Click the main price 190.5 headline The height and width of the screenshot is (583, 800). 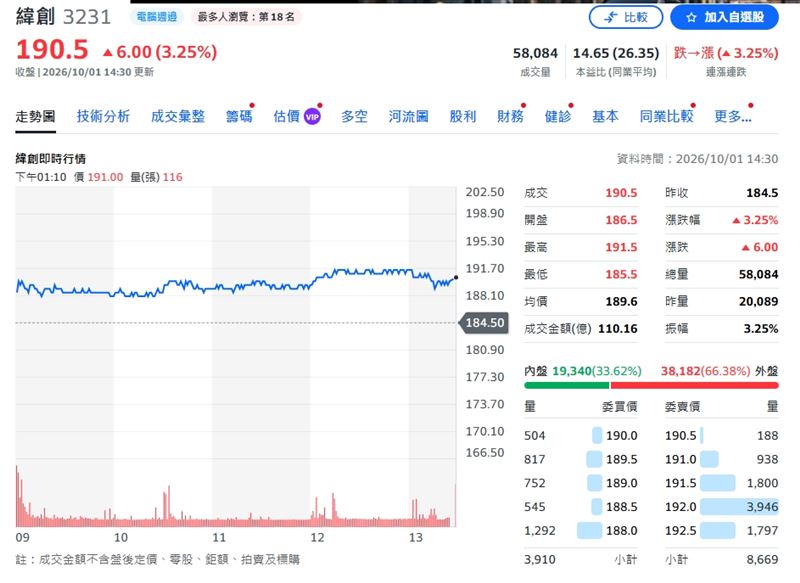click(x=53, y=50)
